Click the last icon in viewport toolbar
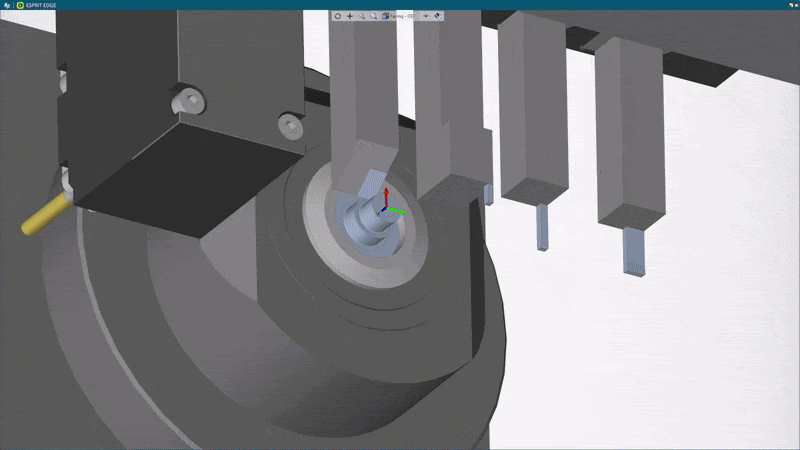Viewport: 800px width, 450px height. point(439,16)
